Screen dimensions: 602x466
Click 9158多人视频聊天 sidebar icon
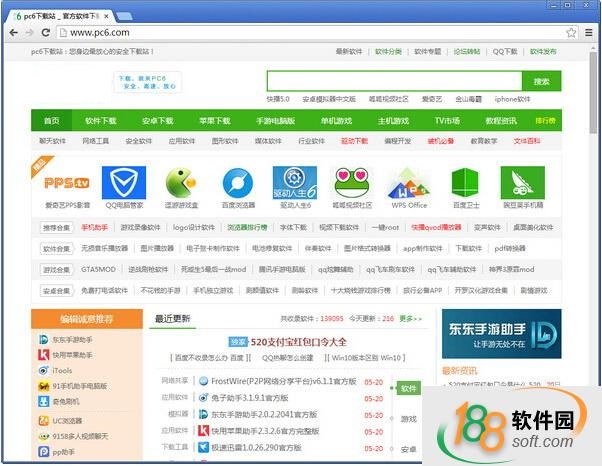click(x=43, y=436)
